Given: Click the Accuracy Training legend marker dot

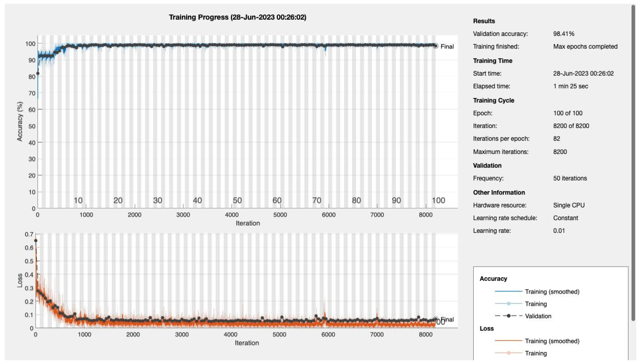Looking at the screenshot, I should [508, 304].
